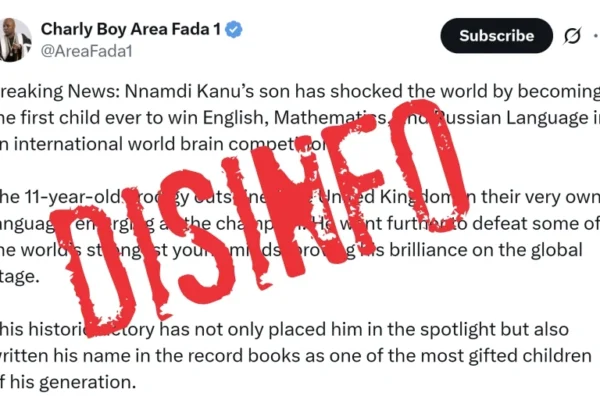The image size is (600, 400).
Task: Click the 'Breaking News' opening text
Action: [45, 94]
